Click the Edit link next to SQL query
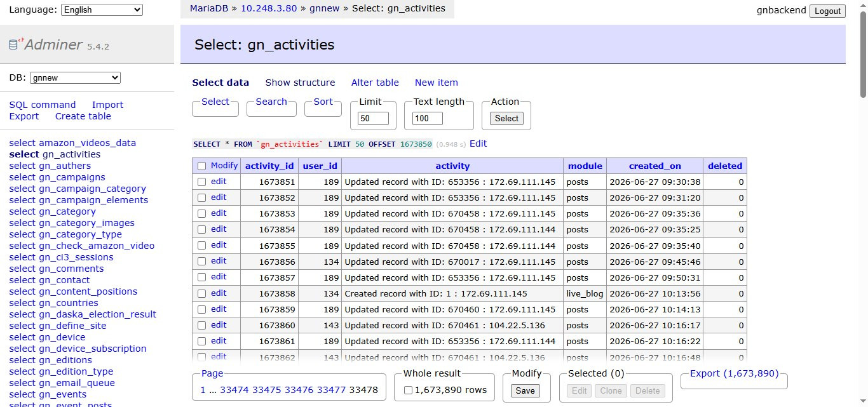The height and width of the screenshot is (407, 868). coord(478,143)
